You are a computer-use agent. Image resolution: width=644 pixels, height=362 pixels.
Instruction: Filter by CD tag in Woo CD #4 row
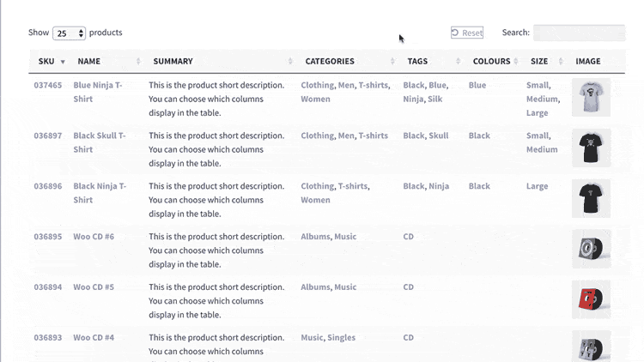click(x=408, y=337)
